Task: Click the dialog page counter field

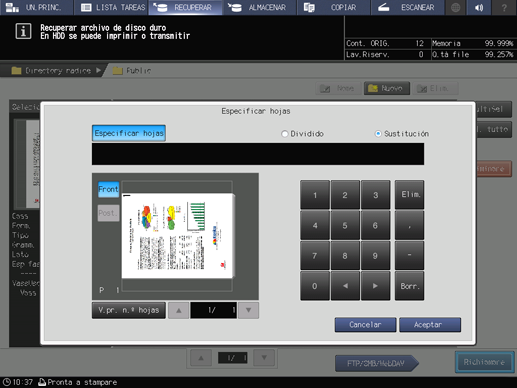Action: pos(213,310)
